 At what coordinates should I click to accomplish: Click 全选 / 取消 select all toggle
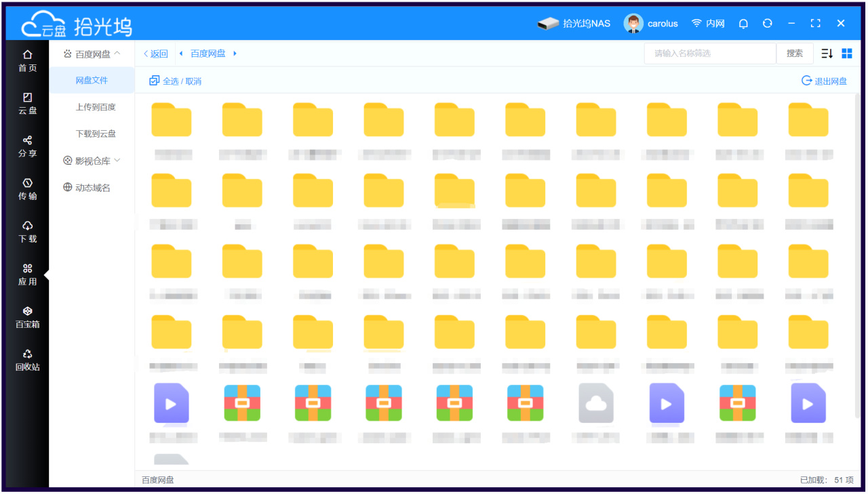click(x=175, y=81)
